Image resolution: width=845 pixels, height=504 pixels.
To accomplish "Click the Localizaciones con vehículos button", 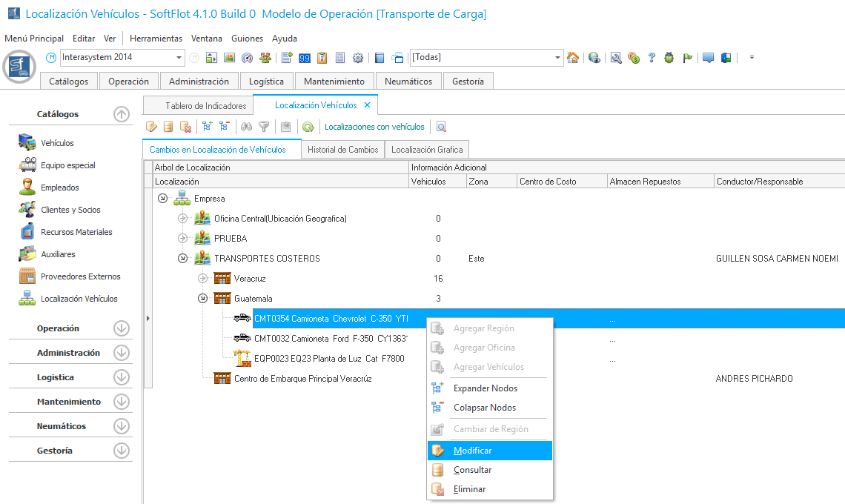I will pyautogui.click(x=374, y=127).
